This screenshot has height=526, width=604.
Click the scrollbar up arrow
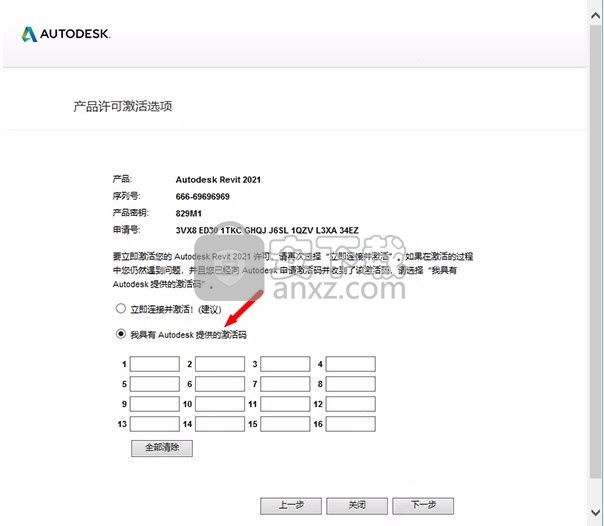point(596,15)
